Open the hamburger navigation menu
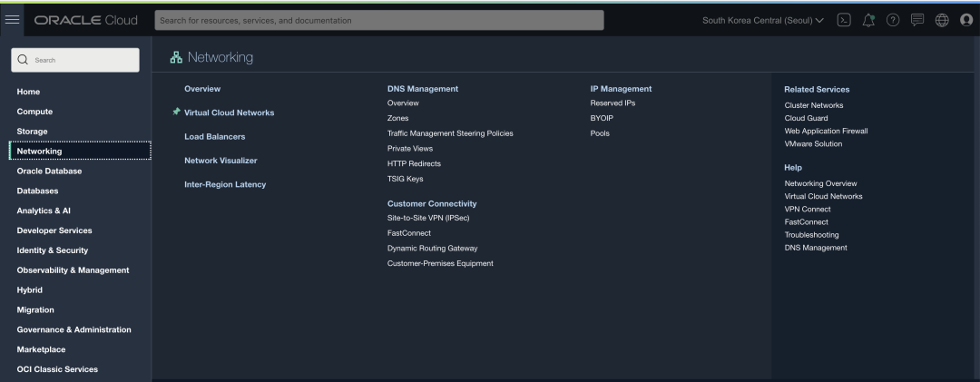Image resolution: width=980 pixels, height=382 pixels. pyautogui.click(x=12, y=19)
